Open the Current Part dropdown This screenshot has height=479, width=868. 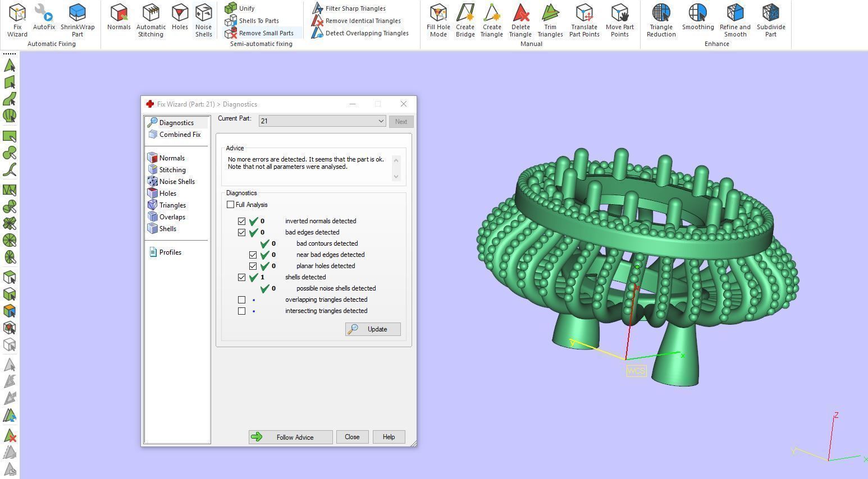322,121
